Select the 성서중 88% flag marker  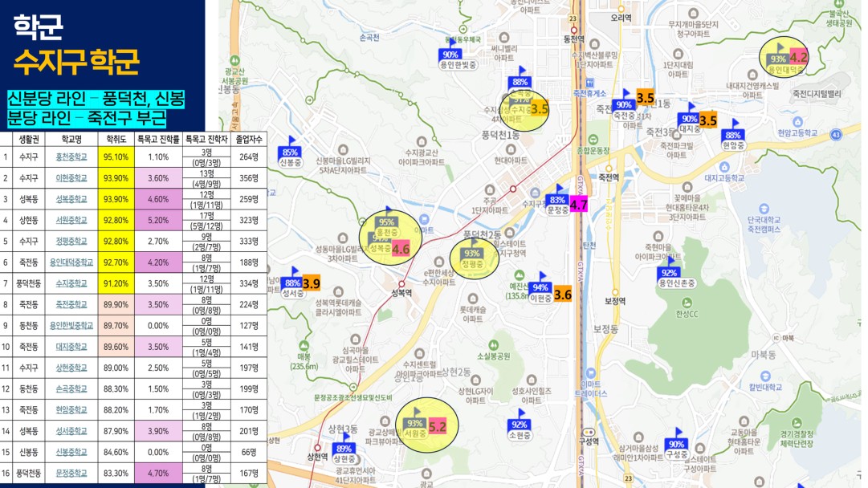(x=291, y=284)
